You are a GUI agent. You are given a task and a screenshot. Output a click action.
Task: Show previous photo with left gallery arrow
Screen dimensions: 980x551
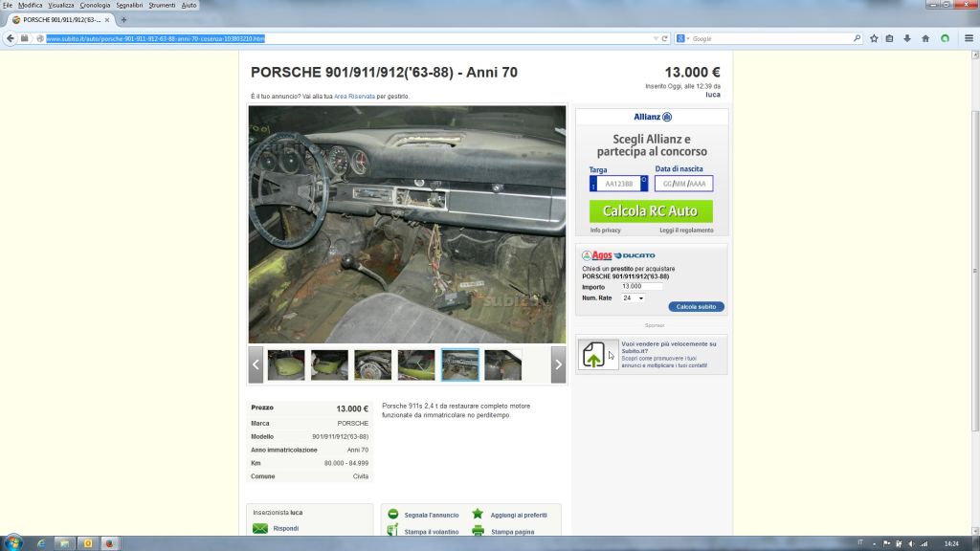(256, 364)
